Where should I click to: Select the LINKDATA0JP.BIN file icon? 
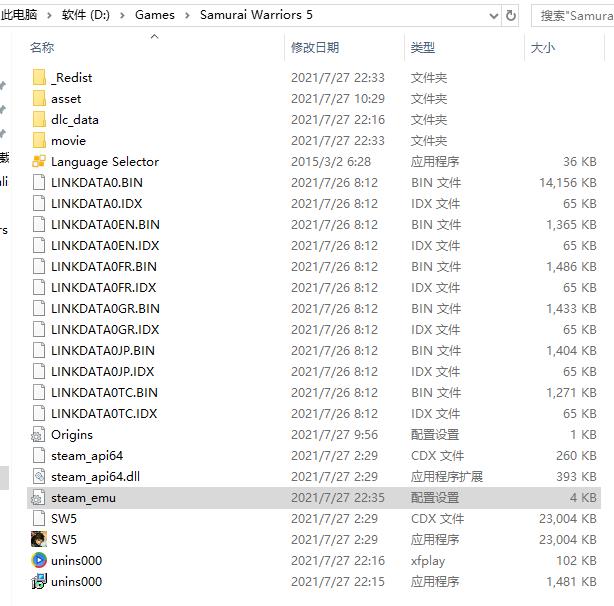39,350
